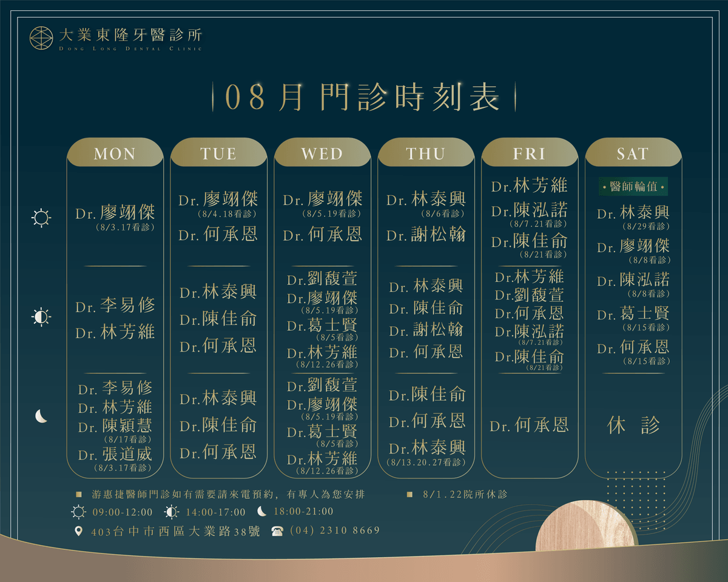Click Dr. 何承恩 in the FRI evening slot
Image resolution: width=728 pixels, height=582 pixels.
click(530, 426)
